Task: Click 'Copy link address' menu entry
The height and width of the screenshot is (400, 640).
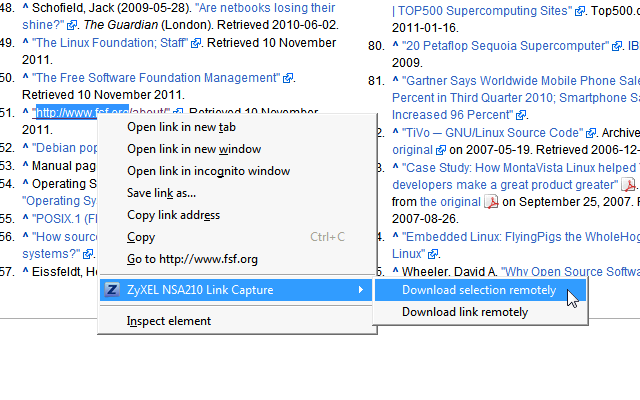Action: tap(173, 215)
